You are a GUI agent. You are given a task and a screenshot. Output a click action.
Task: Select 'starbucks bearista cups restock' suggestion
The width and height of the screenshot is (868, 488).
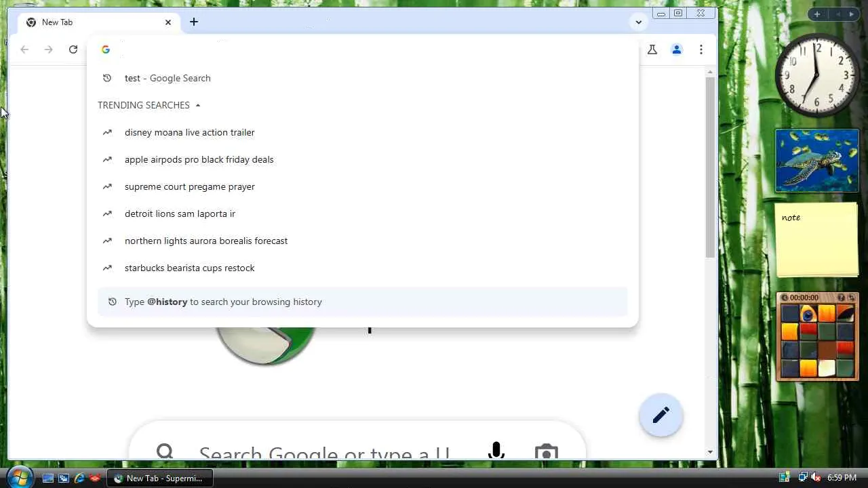[363, 268]
